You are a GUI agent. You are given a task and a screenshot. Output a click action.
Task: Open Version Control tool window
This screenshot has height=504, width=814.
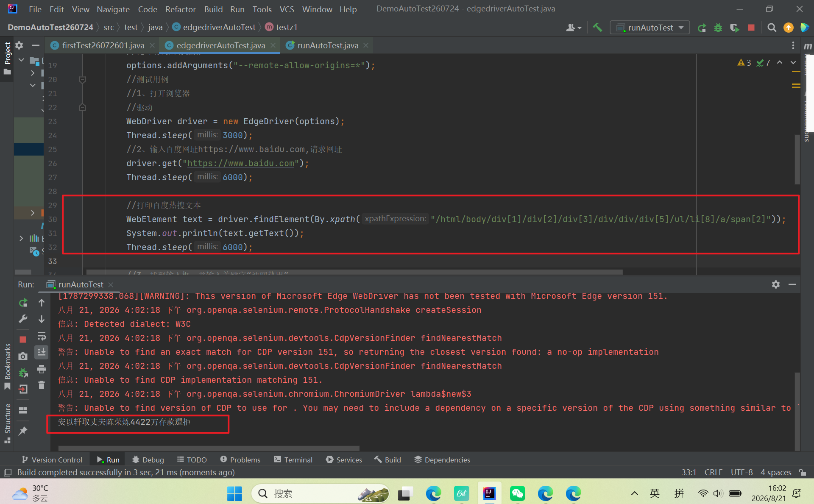52,459
